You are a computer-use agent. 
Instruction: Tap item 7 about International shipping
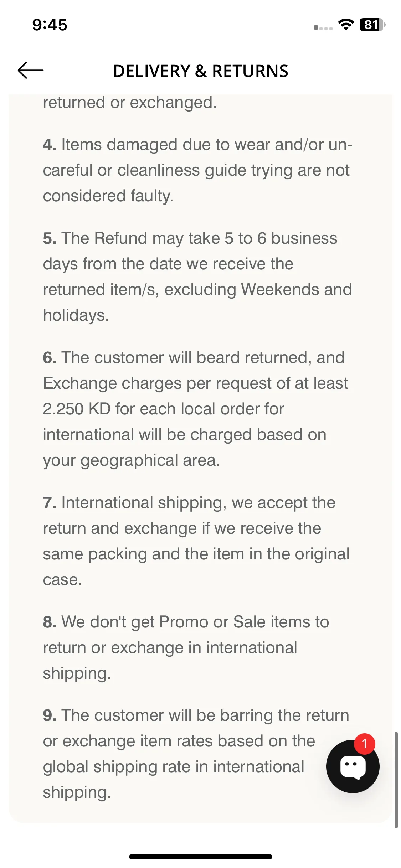[196, 541]
